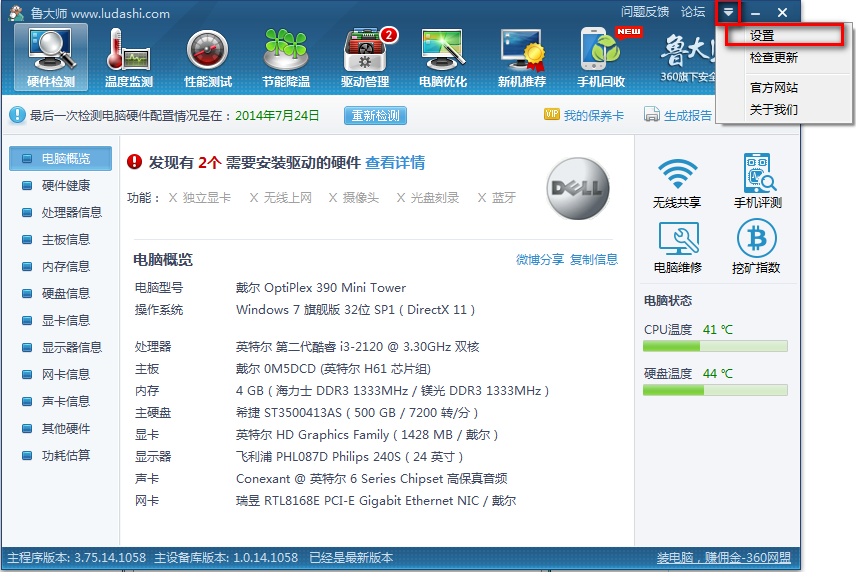Open the 温度监测 temperature monitor

point(129,57)
